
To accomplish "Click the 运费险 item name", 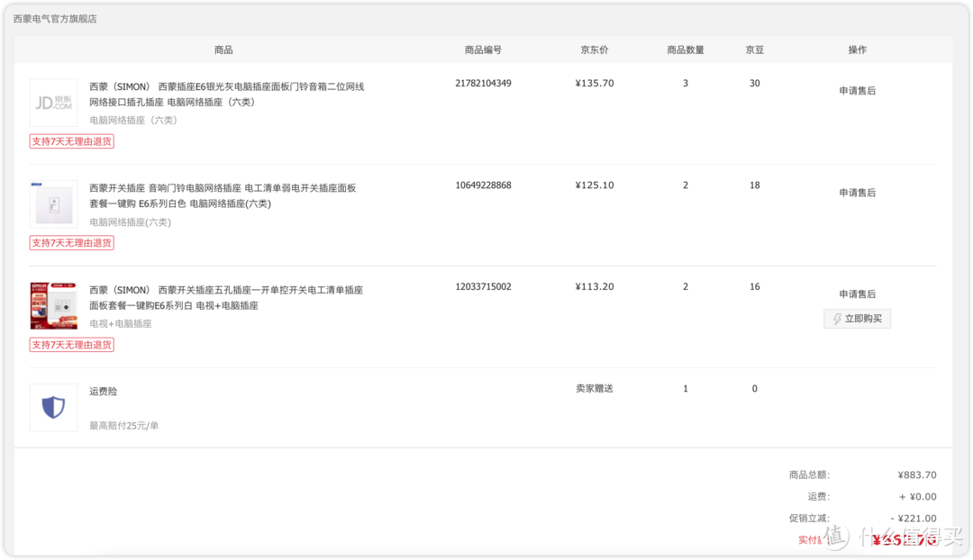I will pos(103,392).
